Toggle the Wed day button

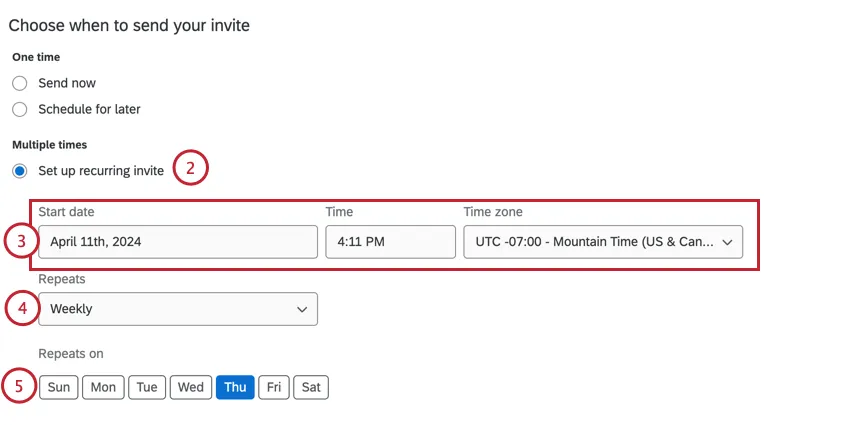tap(191, 387)
